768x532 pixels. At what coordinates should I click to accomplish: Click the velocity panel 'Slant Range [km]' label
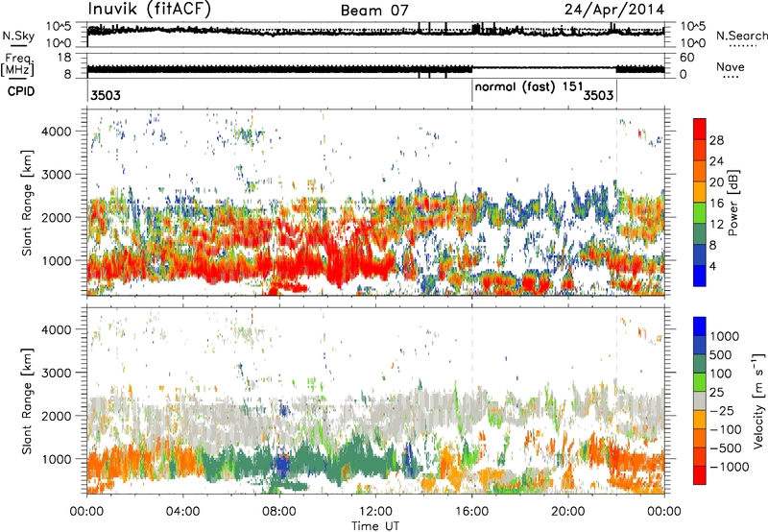click(27, 400)
